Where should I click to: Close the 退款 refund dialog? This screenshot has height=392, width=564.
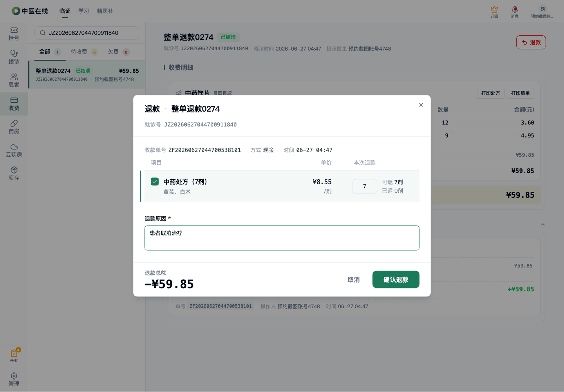421,105
